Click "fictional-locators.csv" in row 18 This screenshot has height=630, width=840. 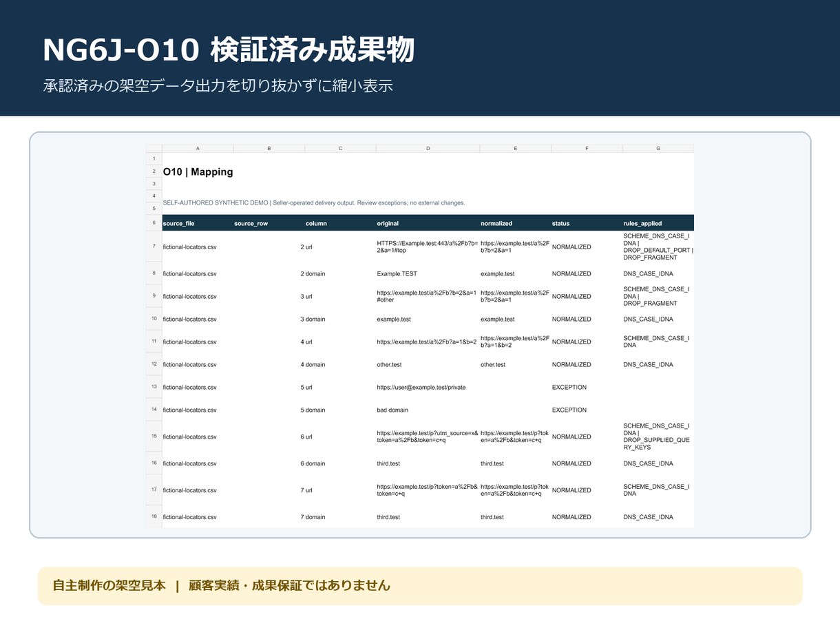click(x=190, y=516)
